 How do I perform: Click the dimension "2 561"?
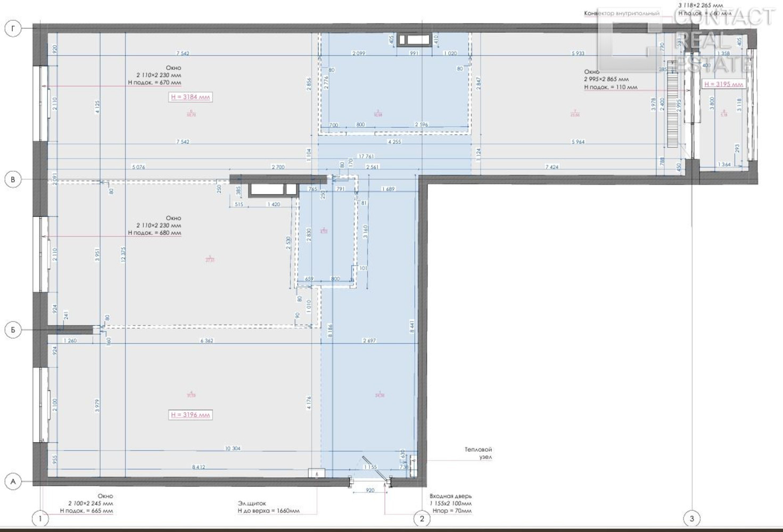coord(372,167)
